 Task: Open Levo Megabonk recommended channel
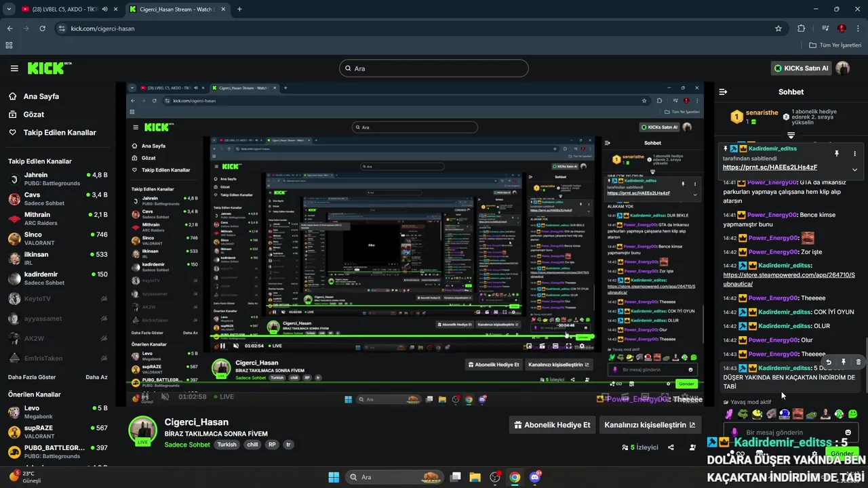click(58, 412)
